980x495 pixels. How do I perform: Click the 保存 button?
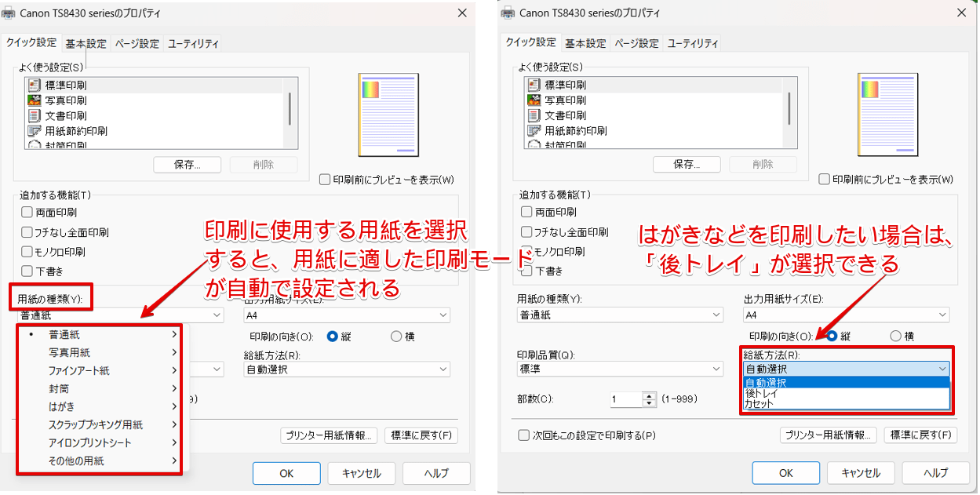(x=187, y=165)
